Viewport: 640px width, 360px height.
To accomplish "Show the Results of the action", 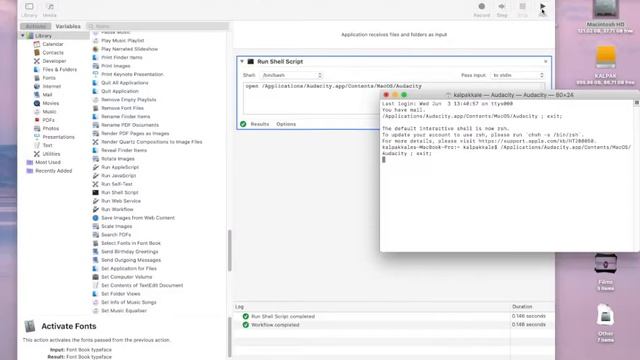I will pyautogui.click(x=260, y=124).
